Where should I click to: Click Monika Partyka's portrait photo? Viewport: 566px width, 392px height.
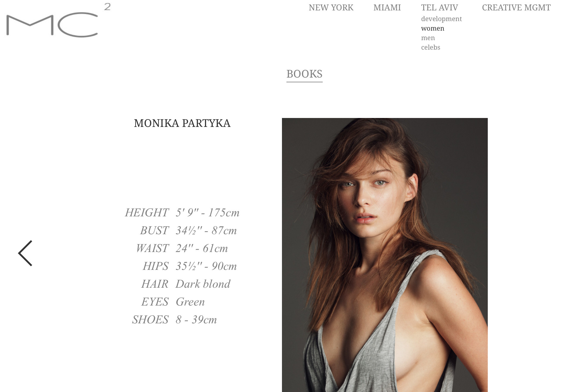pyautogui.click(x=385, y=255)
